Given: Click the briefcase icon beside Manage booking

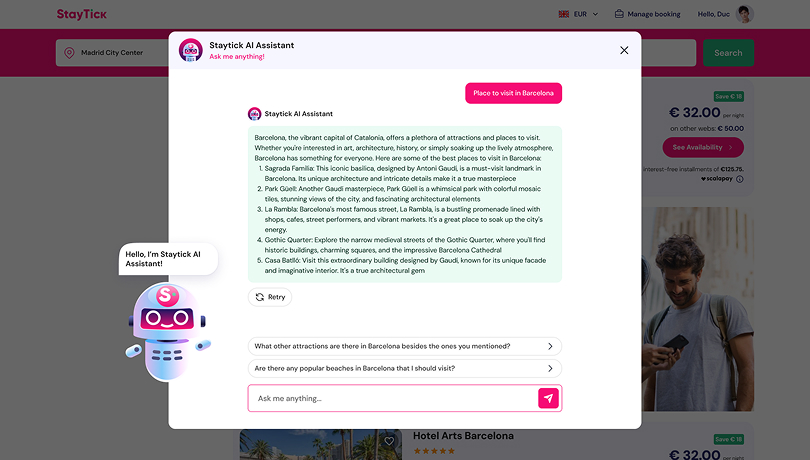Looking at the screenshot, I should [619, 14].
